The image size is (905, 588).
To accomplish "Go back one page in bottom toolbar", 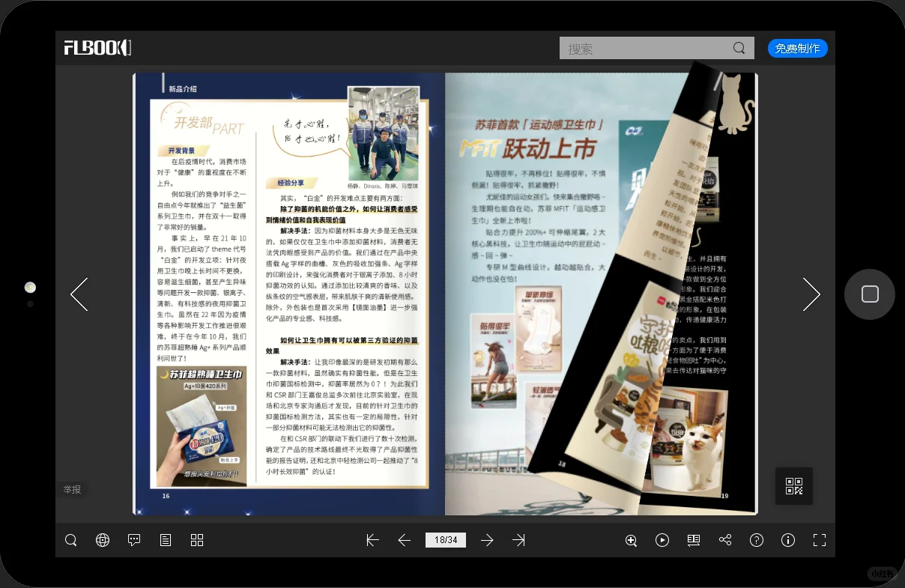I will click(405, 540).
